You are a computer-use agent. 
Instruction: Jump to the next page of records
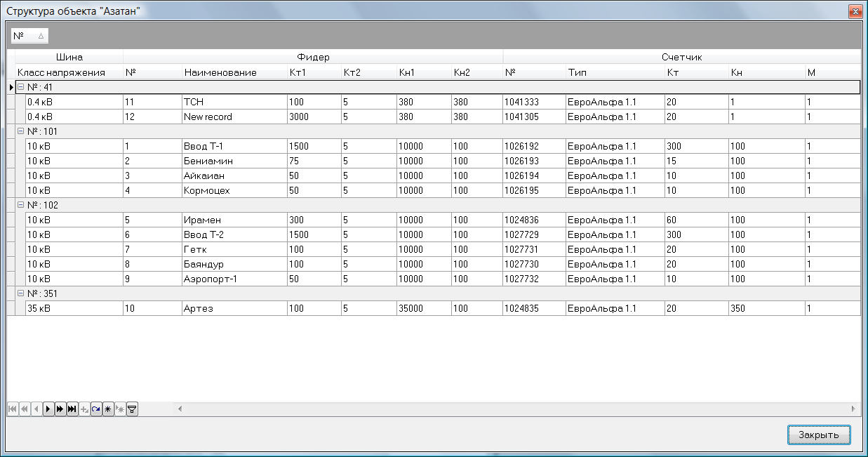(x=60, y=409)
